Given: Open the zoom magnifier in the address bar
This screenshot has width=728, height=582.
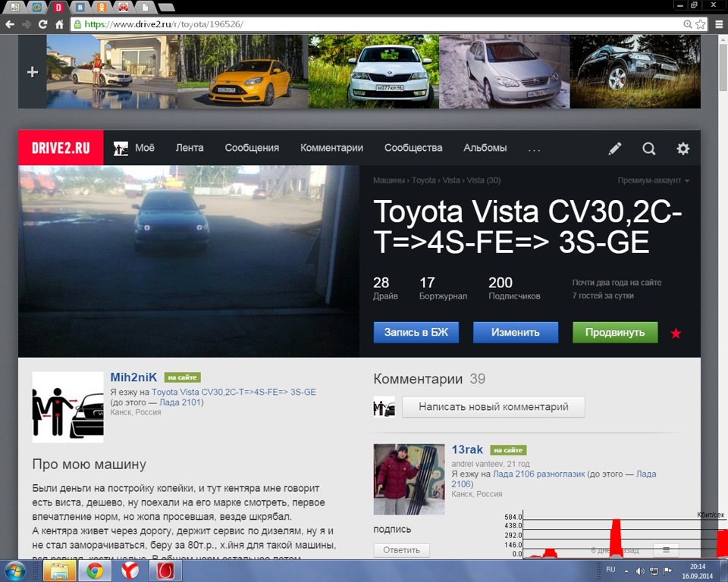Looking at the screenshot, I should pyautogui.click(x=688, y=24).
